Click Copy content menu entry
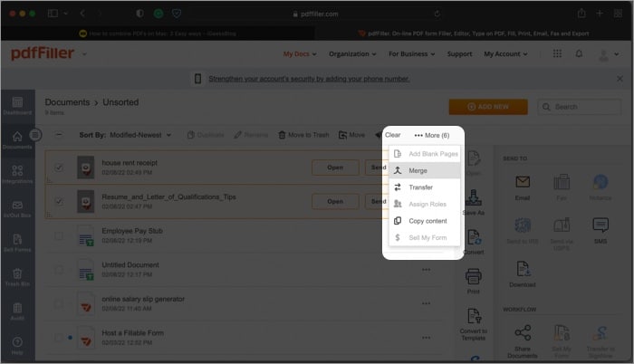 point(425,221)
